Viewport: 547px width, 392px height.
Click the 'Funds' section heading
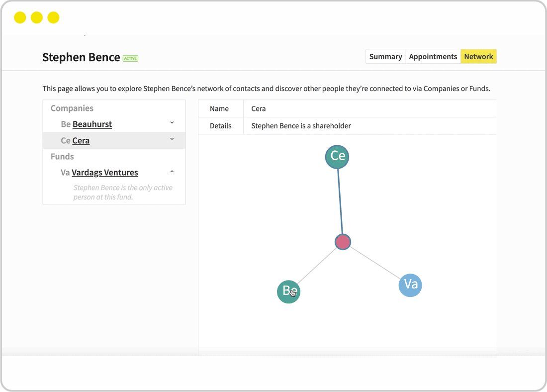pyautogui.click(x=62, y=156)
